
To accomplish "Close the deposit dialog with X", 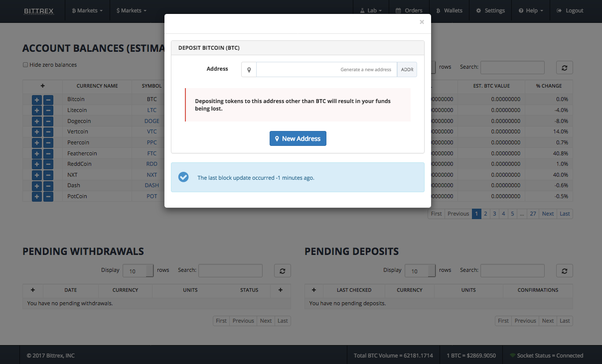I will tap(422, 22).
